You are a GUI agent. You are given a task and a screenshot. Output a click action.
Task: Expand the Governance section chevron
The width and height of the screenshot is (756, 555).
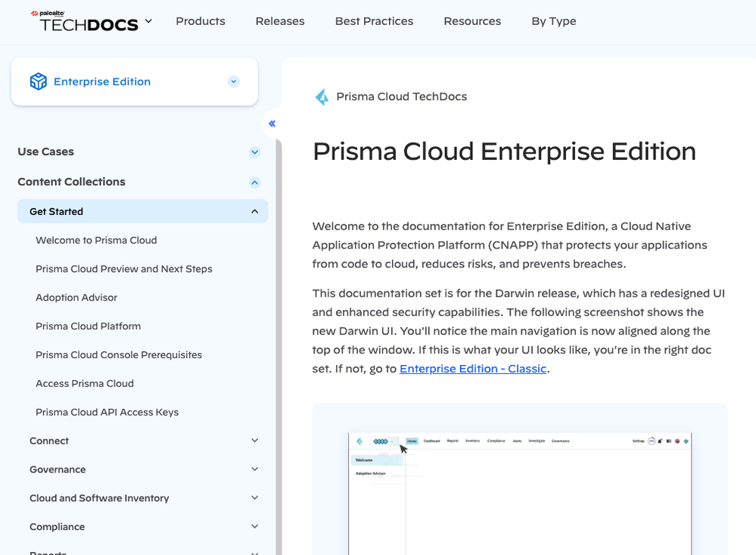[x=254, y=469]
